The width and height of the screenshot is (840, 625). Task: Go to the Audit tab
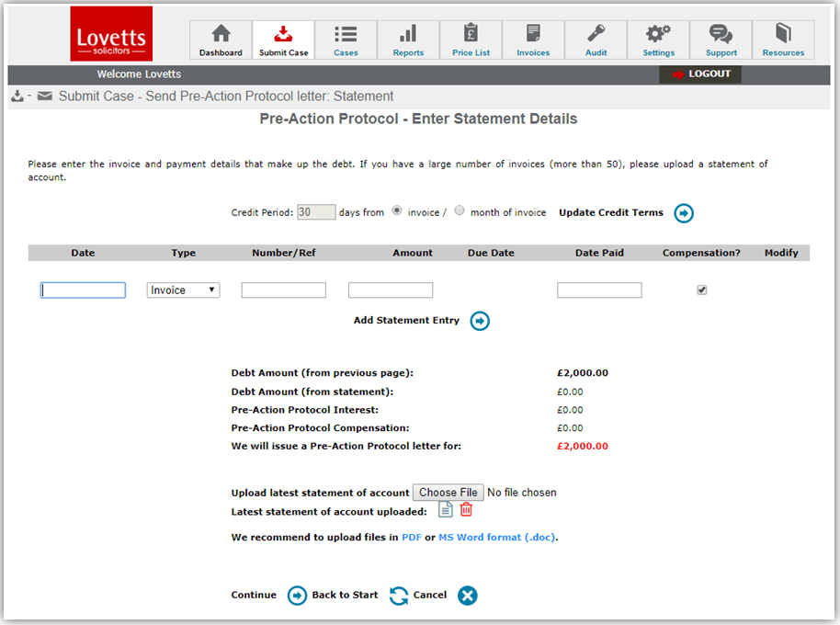(x=596, y=40)
